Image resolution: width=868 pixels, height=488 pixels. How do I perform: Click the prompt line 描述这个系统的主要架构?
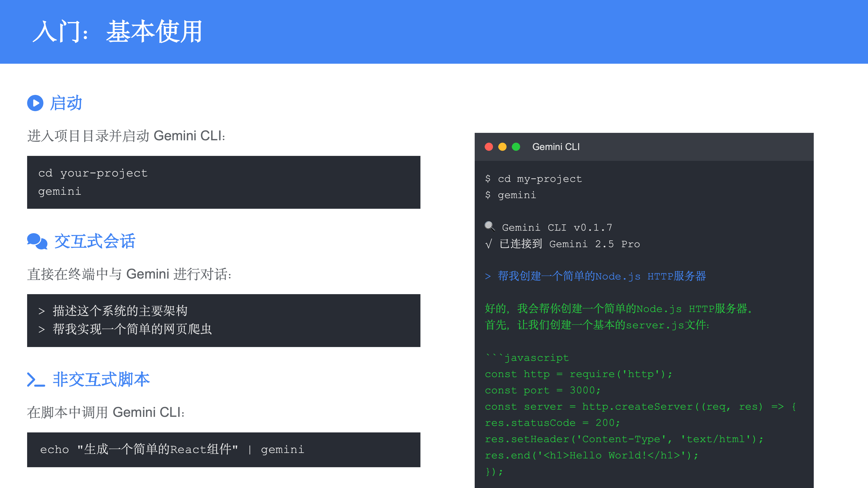click(113, 311)
